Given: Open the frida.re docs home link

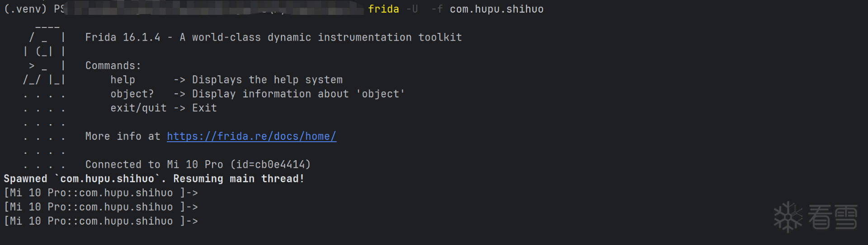Looking at the screenshot, I should [251, 136].
